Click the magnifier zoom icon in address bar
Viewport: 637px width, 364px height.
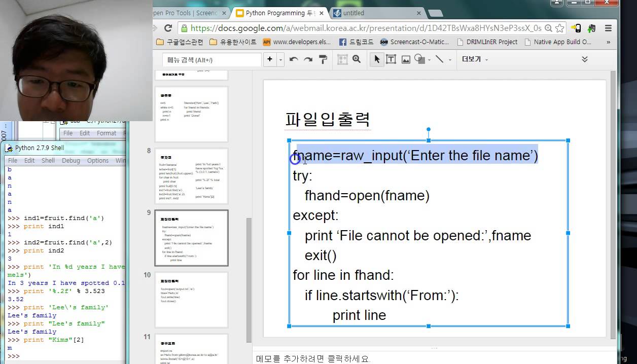click(x=549, y=28)
